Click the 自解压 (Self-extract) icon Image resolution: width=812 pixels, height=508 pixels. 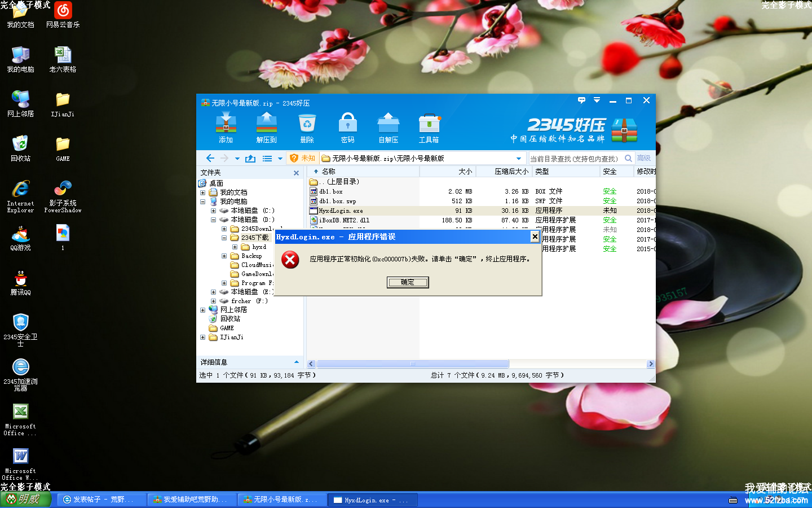388,128
